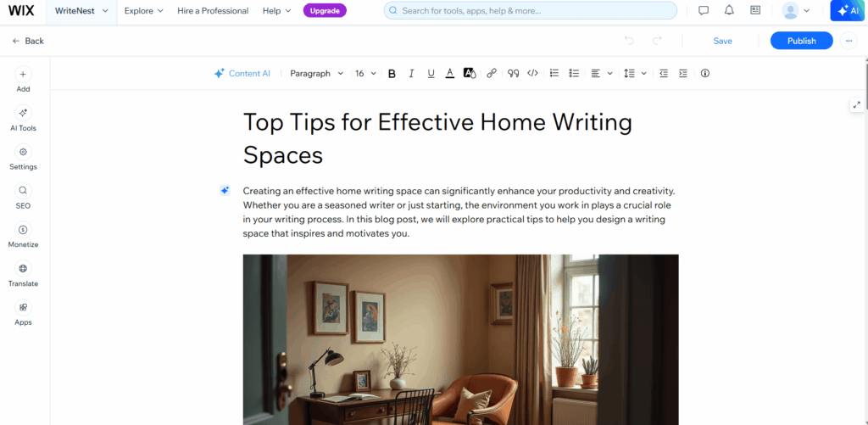Save the blog post

tap(722, 41)
